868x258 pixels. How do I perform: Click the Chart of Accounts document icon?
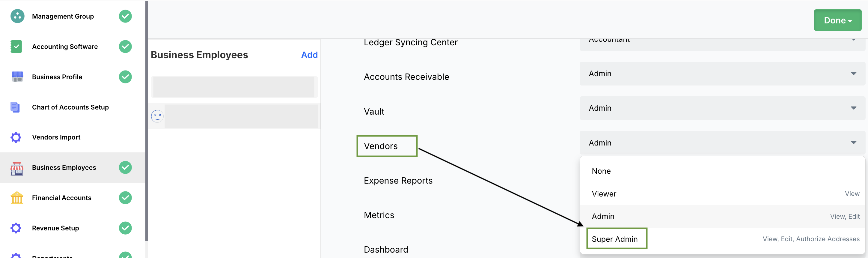tap(15, 107)
